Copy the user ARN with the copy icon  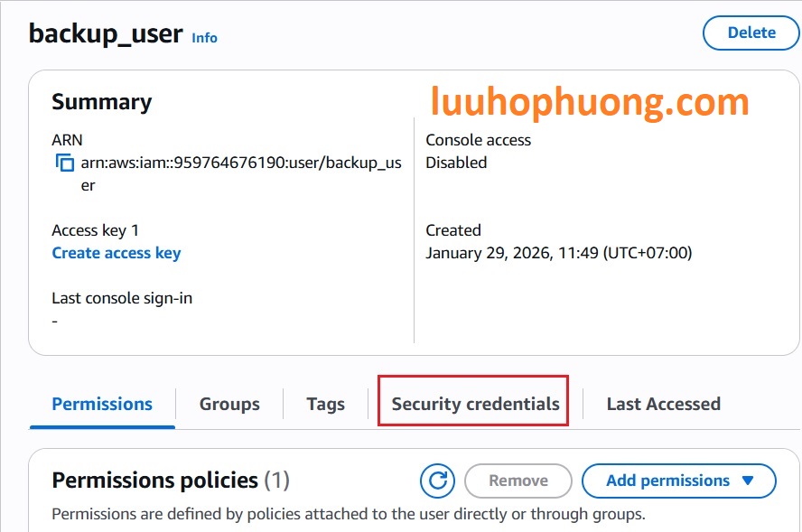64,163
